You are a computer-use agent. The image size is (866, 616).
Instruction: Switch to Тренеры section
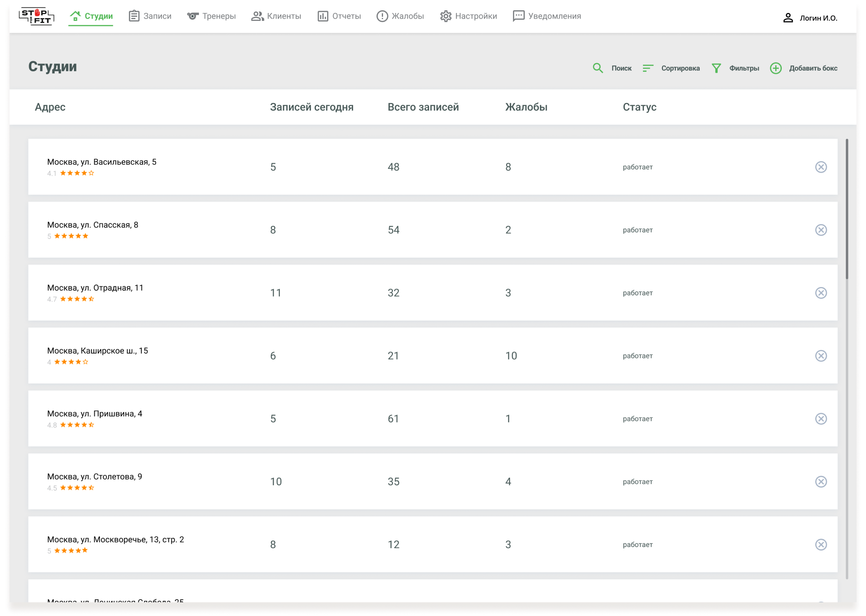point(212,16)
